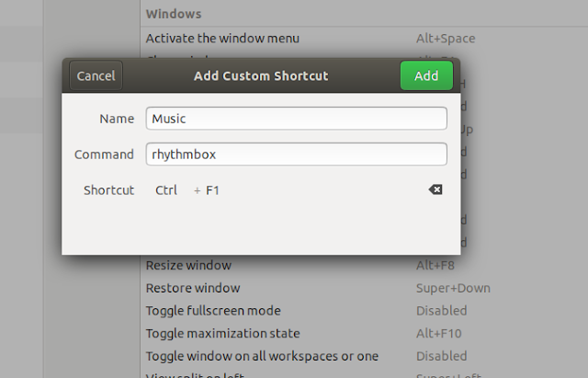Focus the Name field containing Music
Image resolution: width=588 pixels, height=378 pixels.
click(296, 119)
